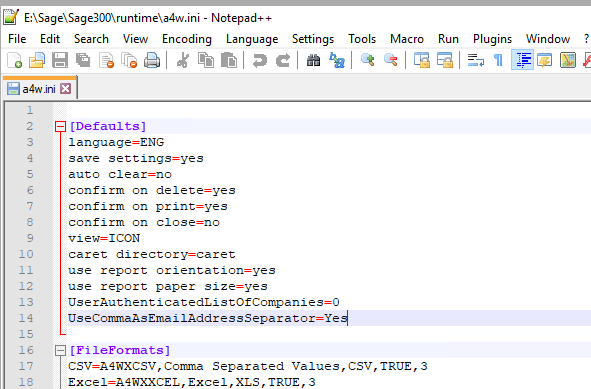
Task: Open the Language menu
Action: click(252, 39)
